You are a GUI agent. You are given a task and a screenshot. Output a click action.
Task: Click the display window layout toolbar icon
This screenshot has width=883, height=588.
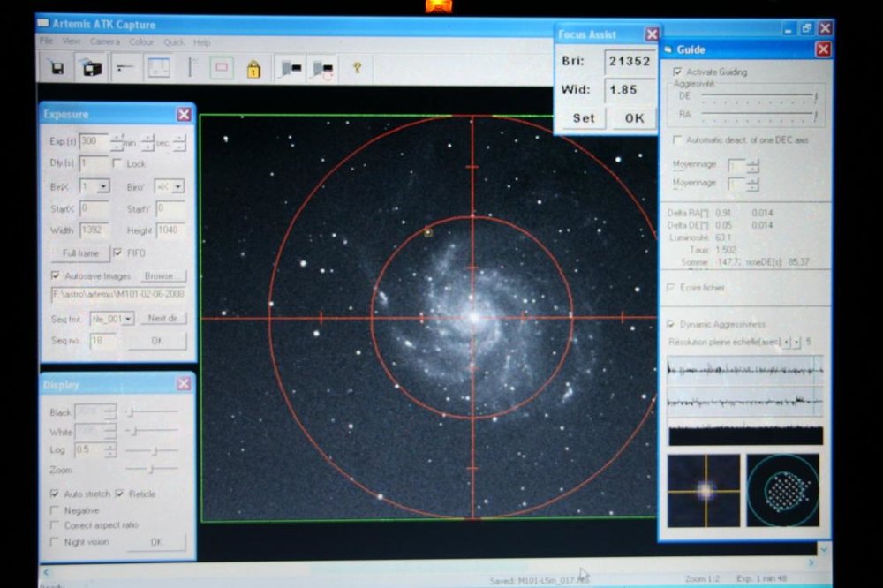click(x=159, y=68)
